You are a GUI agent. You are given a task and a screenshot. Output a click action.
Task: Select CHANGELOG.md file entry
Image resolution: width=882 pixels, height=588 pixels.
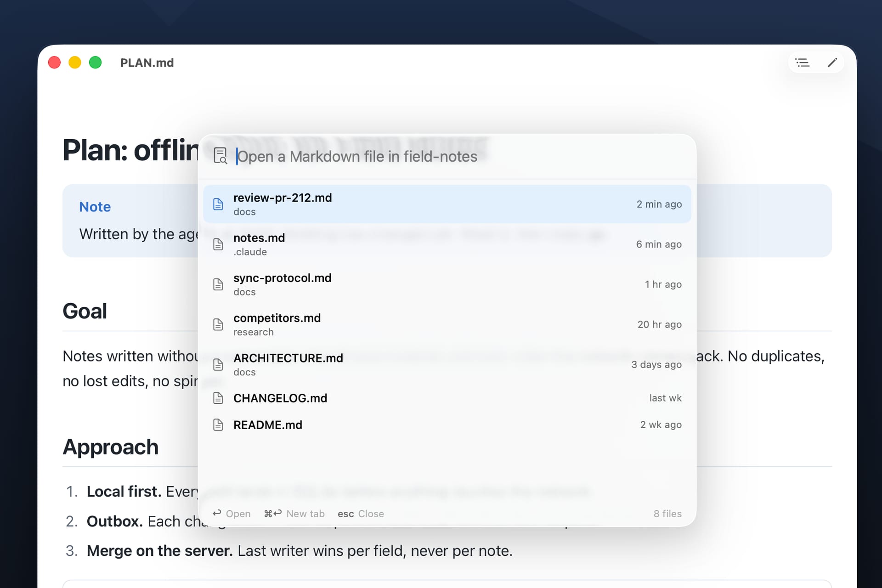447,398
